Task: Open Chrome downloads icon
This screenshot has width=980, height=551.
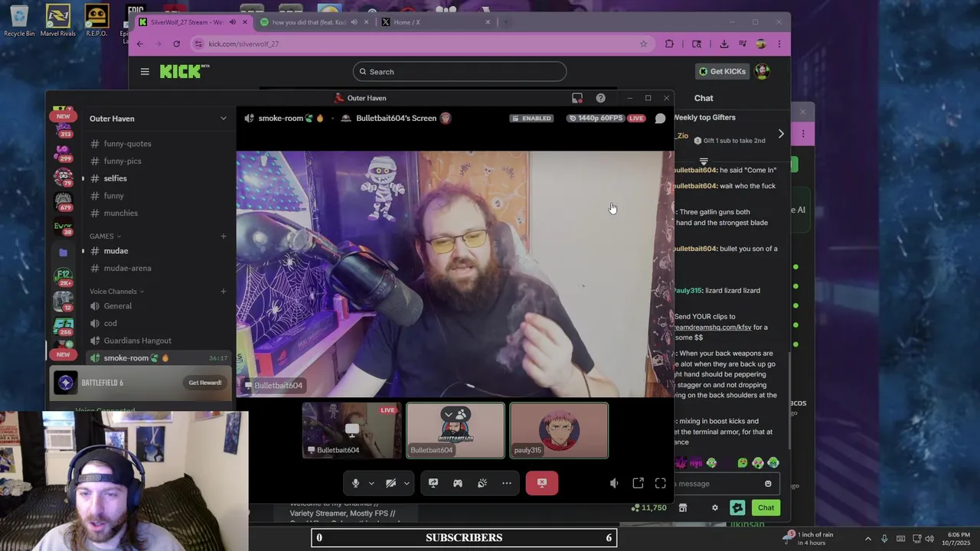Action: 724,44
